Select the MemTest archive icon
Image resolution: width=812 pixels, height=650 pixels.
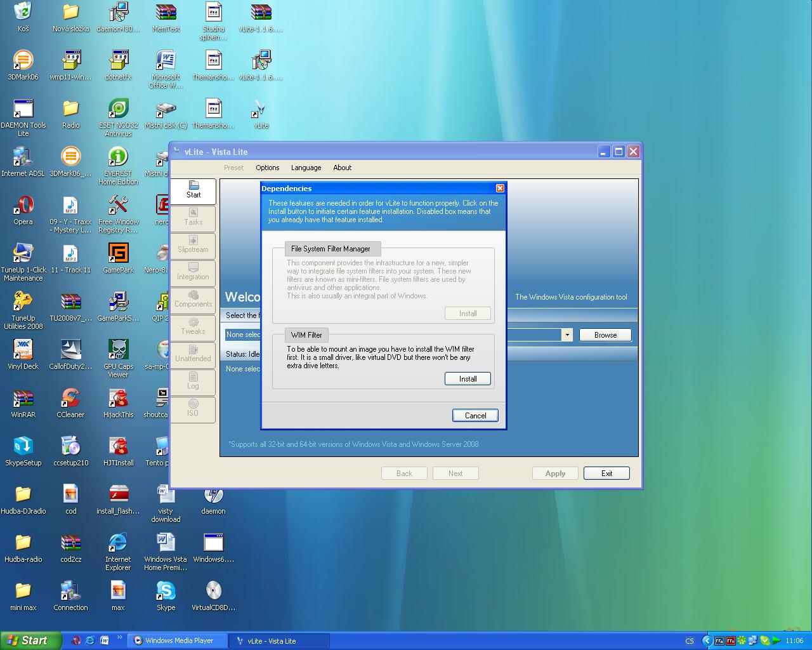[x=166, y=17]
